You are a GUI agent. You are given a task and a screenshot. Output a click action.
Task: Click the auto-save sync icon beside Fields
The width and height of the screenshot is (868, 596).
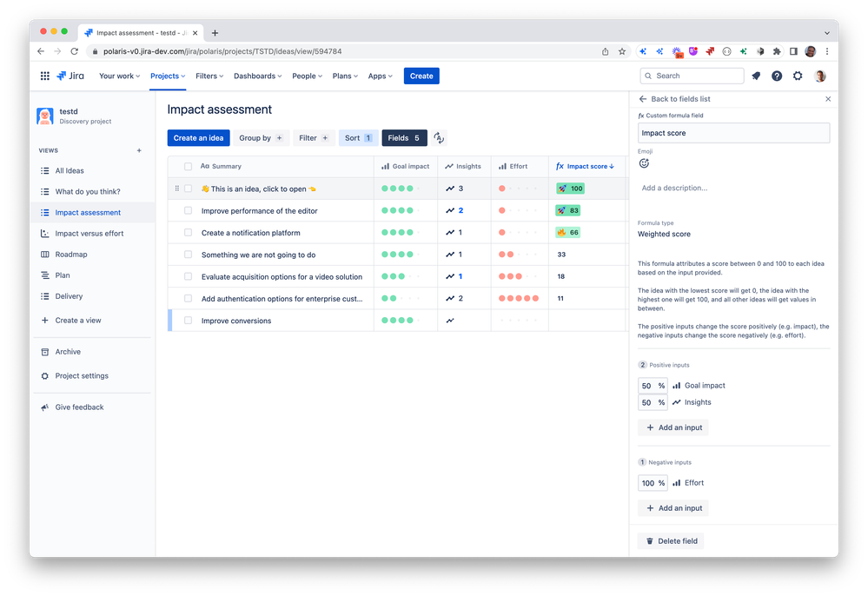439,138
